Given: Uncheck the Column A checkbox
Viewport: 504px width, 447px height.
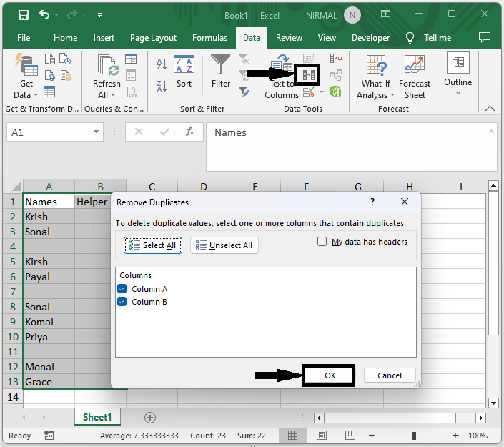Looking at the screenshot, I should (122, 289).
